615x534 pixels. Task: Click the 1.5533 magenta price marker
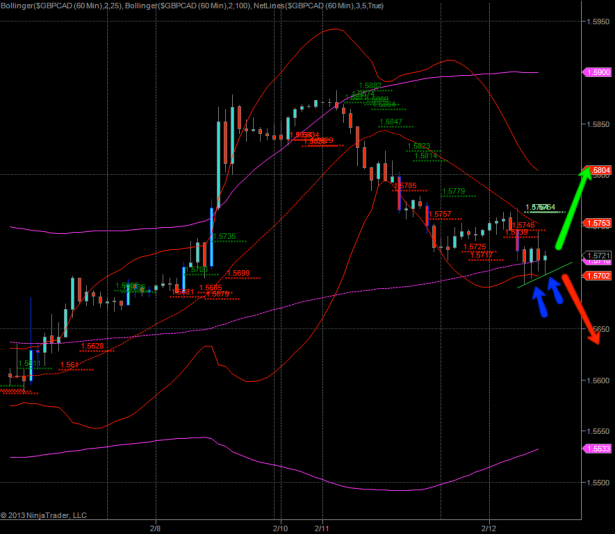(597, 449)
